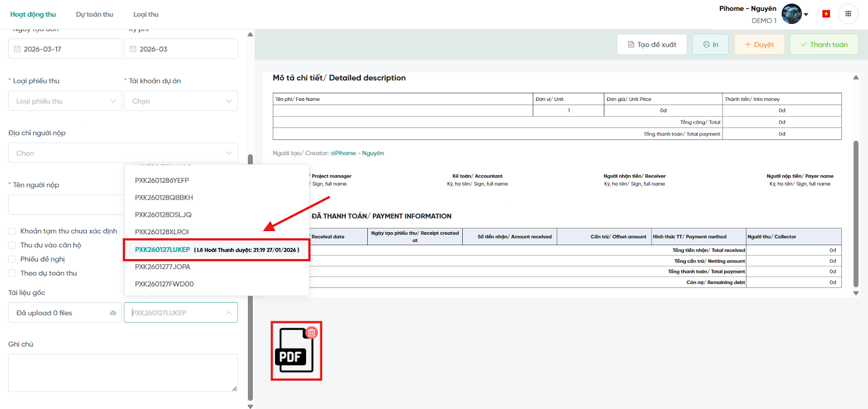Click calendar icon in date field 2026-03-17
868x409 pixels.
tap(17, 49)
